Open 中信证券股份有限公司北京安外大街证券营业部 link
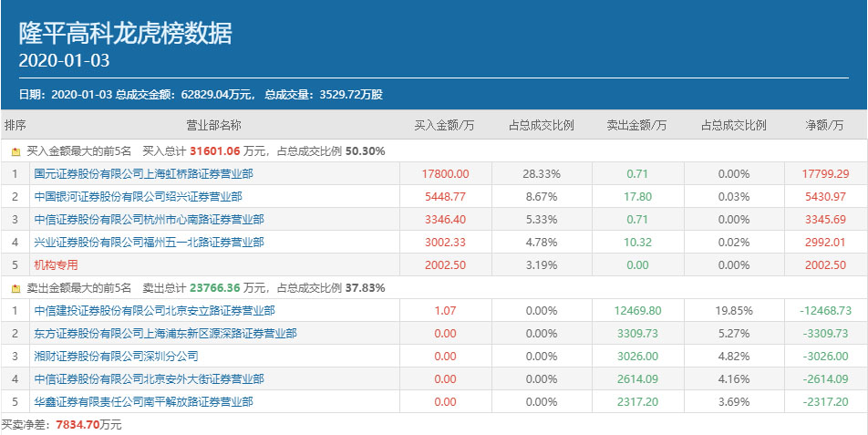The width and height of the screenshot is (868, 435). tap(149, 379)
